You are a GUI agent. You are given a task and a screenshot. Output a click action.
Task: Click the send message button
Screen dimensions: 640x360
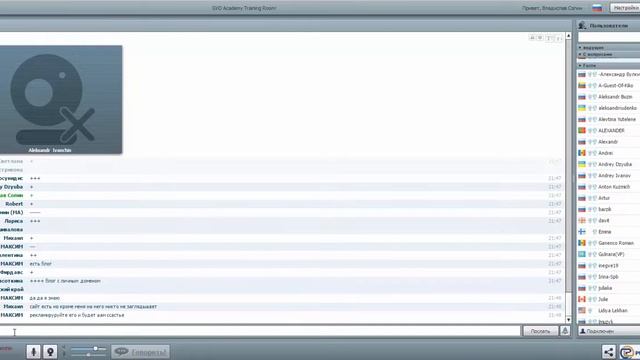[540, 331]
